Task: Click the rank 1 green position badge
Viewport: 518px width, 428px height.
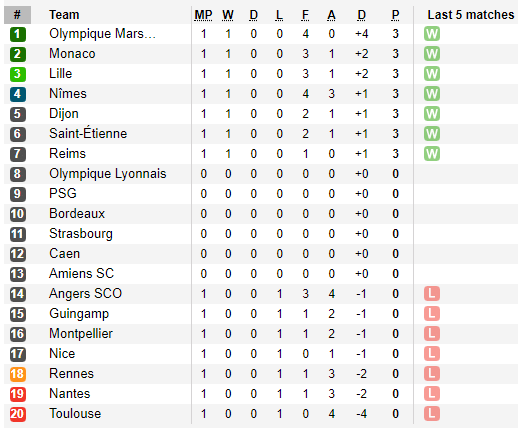Action: [18, 34]
